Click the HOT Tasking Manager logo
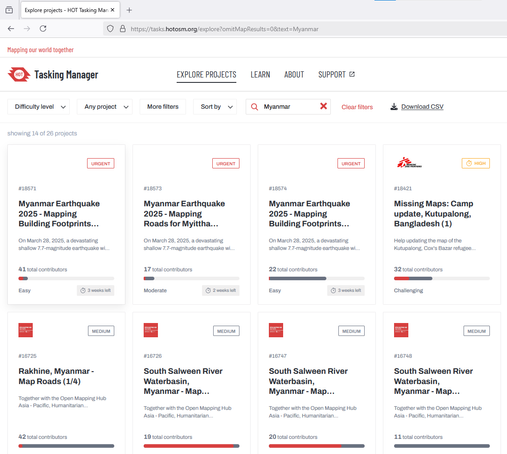 (x=53, y=74)
